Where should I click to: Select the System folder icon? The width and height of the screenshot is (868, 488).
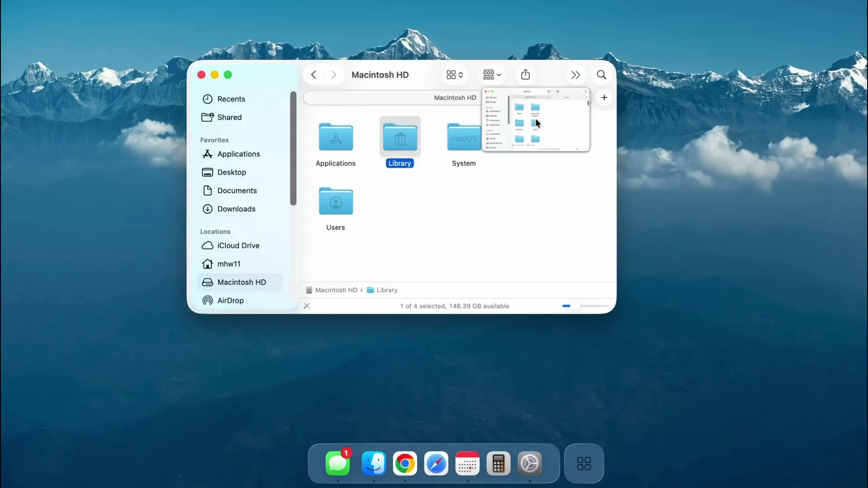click(x=464, y=136)
